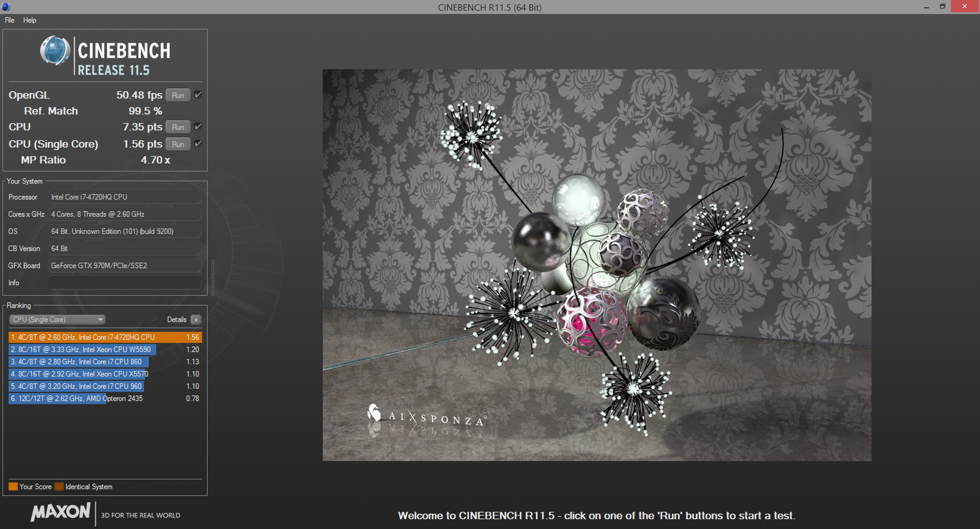This screenshot has height=529, width=980.
Task: Select ranking row 3 Intel Core i7 860
Action: 105,362
